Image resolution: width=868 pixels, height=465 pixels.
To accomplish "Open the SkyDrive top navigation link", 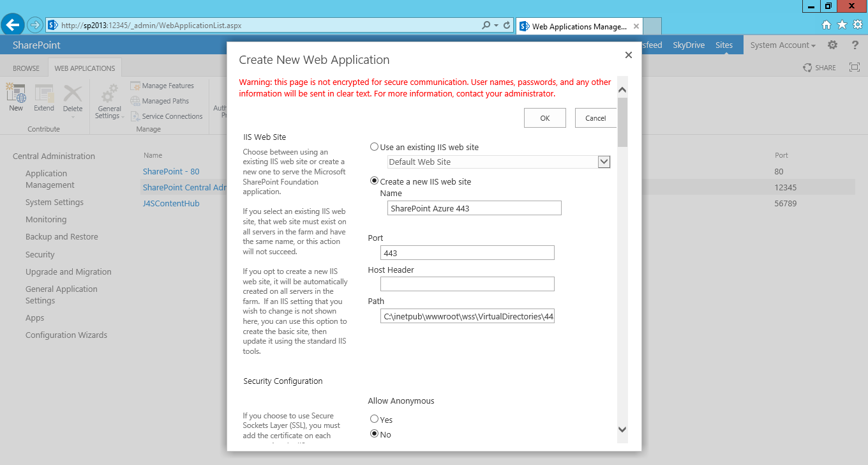I will (x=689, y=45).
